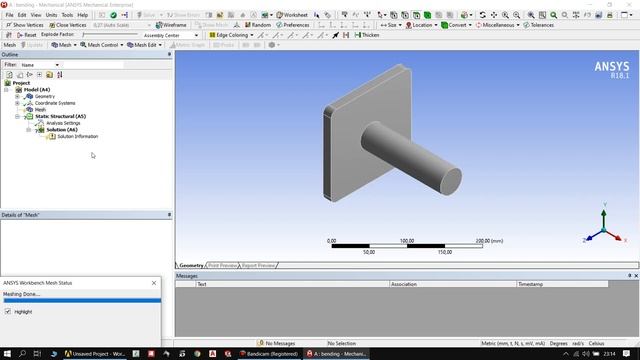The width and height of the screenshot is (640, 360).
Task: Select the Box Zoom tool
Action: tap(531, 15)
